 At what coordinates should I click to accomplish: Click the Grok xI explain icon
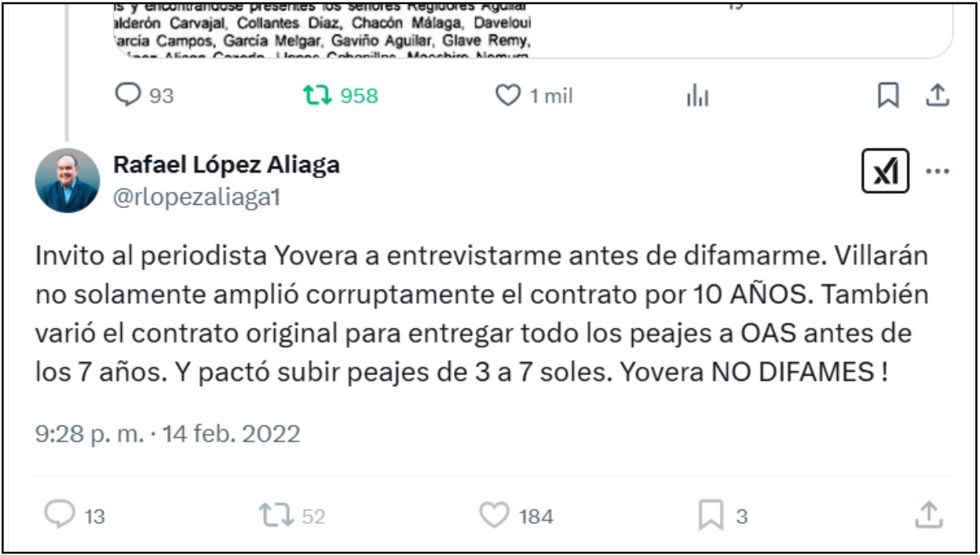(885, 171)
